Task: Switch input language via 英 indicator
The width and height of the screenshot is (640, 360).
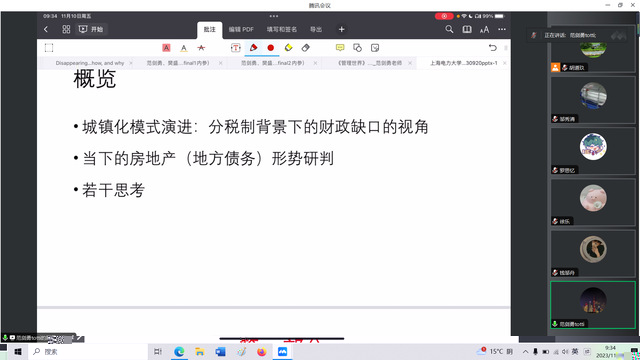Action: 575,351
